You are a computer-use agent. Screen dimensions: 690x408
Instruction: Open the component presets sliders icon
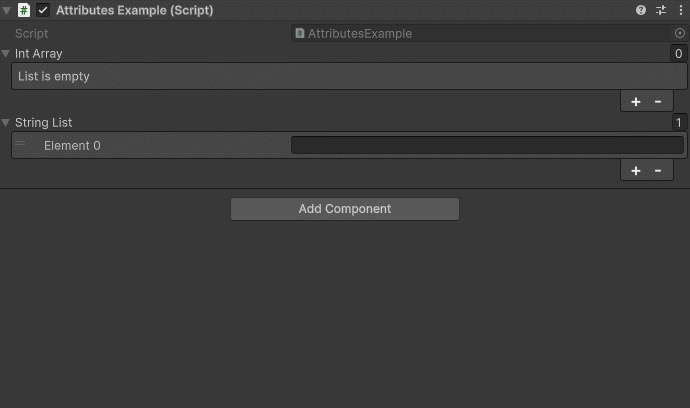point(661,10)
